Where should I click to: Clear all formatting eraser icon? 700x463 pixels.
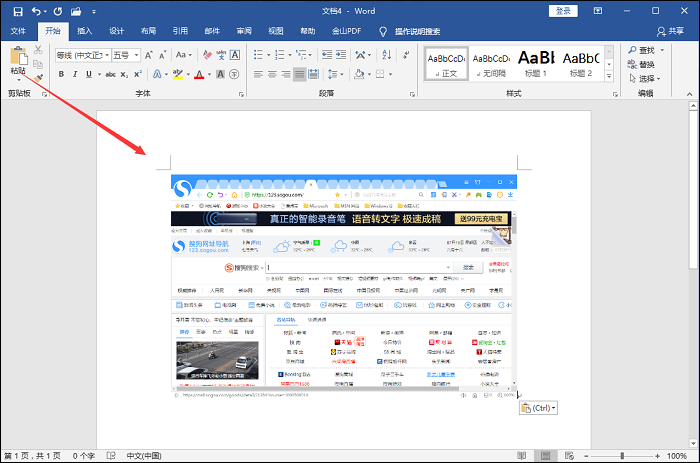[x=207, y=55]
